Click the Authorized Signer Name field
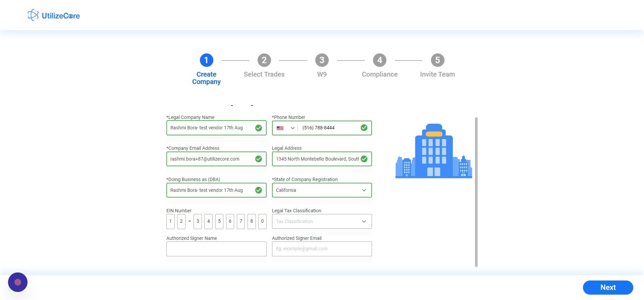Screen dimensions: 644x300 216,249
